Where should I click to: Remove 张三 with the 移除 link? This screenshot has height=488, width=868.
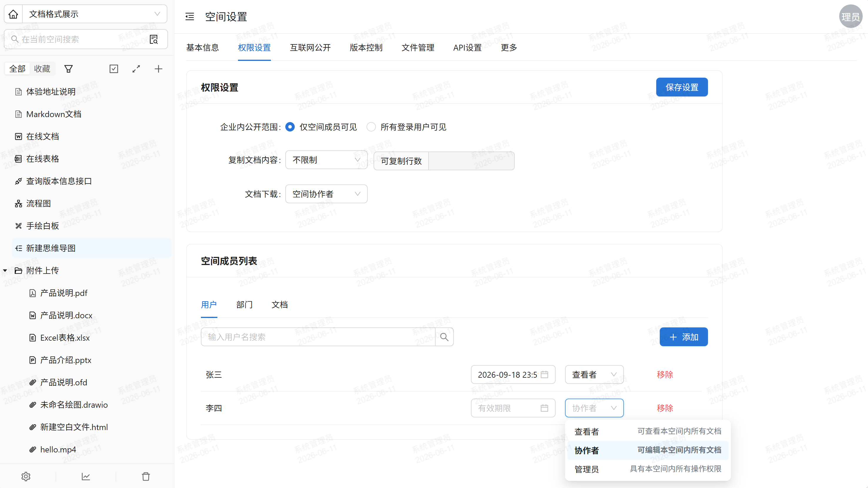tap(665, 375)
